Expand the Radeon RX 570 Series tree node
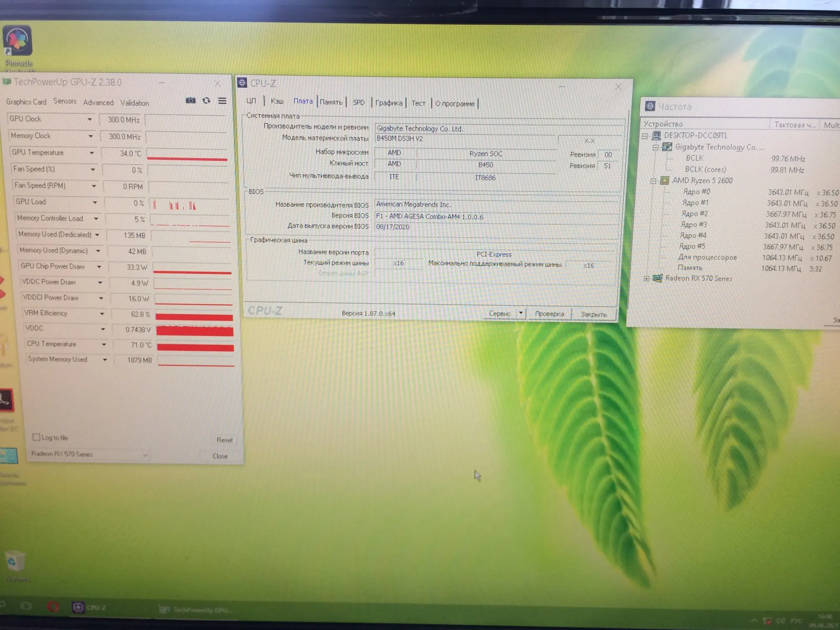840x630 pixels. pyautogui.click(x=646, y=278)
